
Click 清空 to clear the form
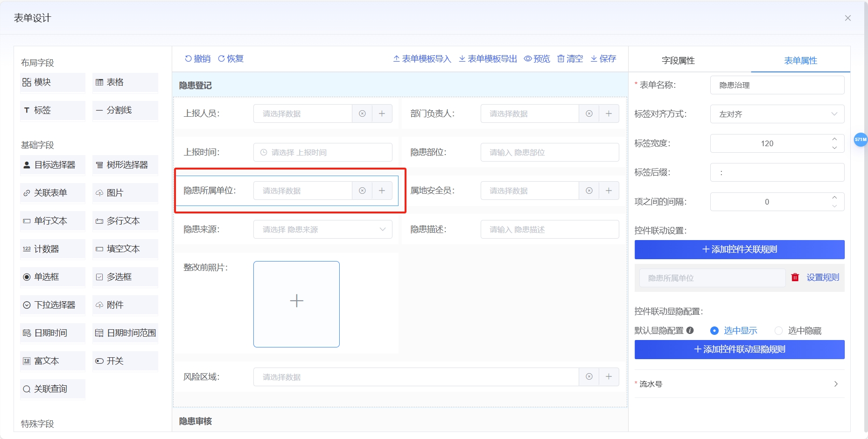tap(570, 58)
